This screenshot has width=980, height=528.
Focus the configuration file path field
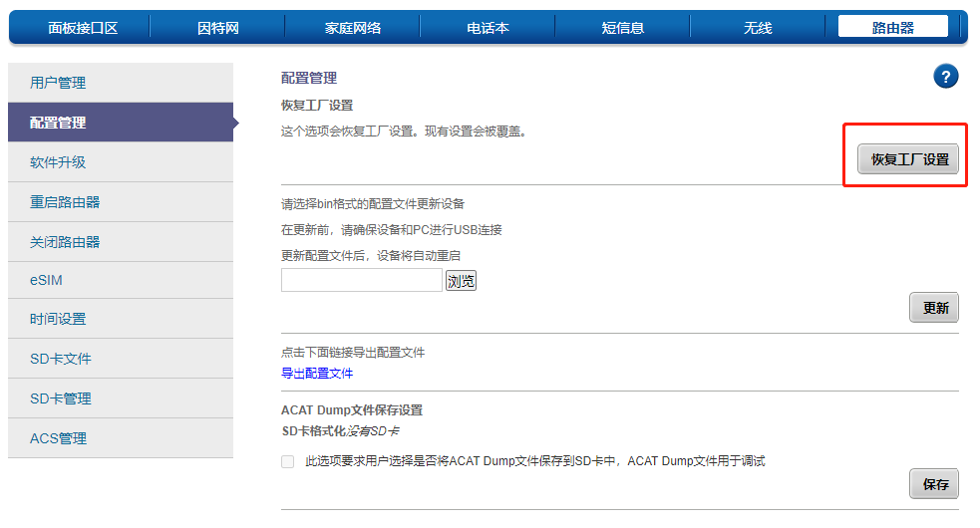point(362,280)
